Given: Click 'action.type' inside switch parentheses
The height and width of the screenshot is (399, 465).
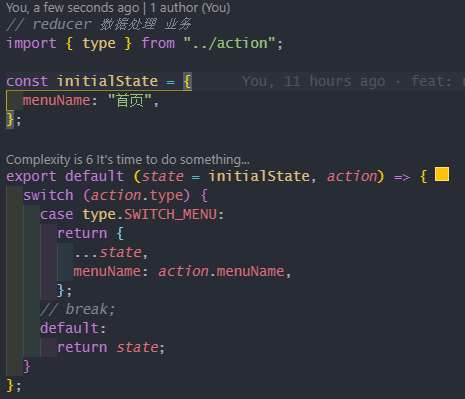Looking at the screenshot, I should 137,195.
